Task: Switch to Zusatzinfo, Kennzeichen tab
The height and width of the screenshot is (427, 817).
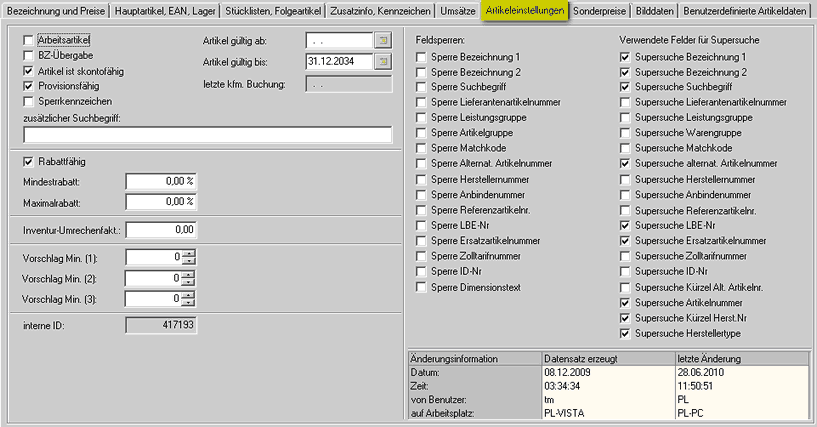Action: tap(380, 11)
